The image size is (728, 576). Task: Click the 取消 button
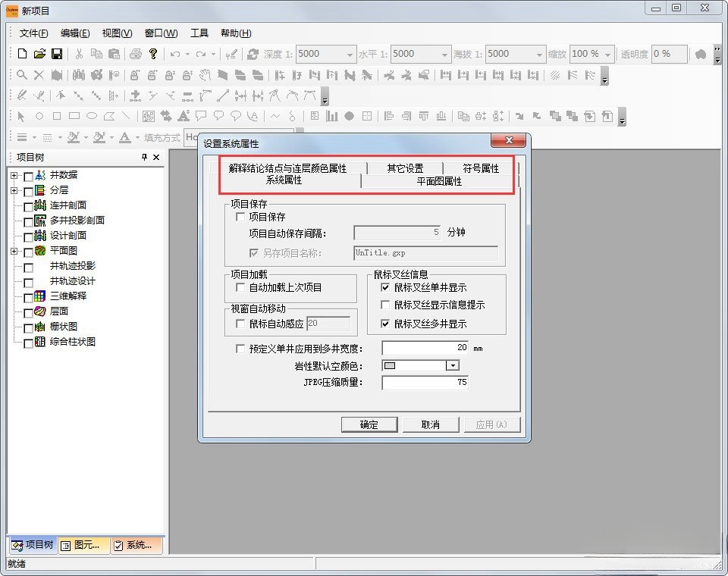[431, 424]
